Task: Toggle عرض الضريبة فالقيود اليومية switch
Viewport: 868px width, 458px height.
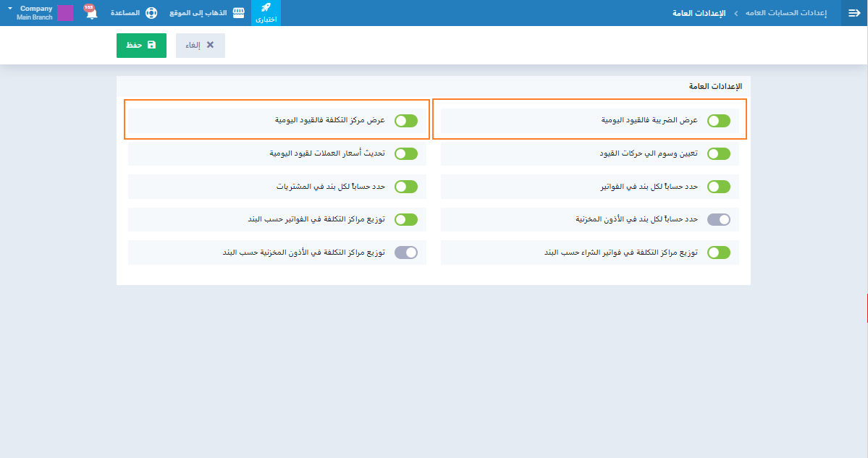Action: tap(718, 121)
